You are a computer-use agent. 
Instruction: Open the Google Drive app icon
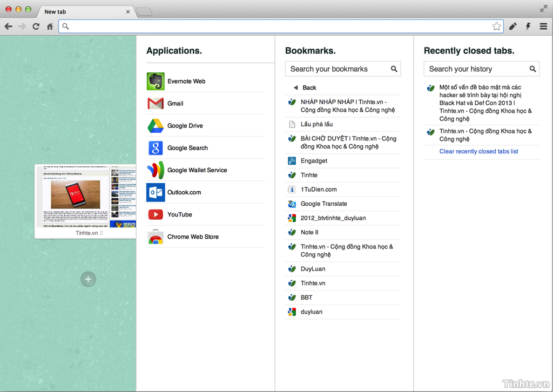point(156,126)
